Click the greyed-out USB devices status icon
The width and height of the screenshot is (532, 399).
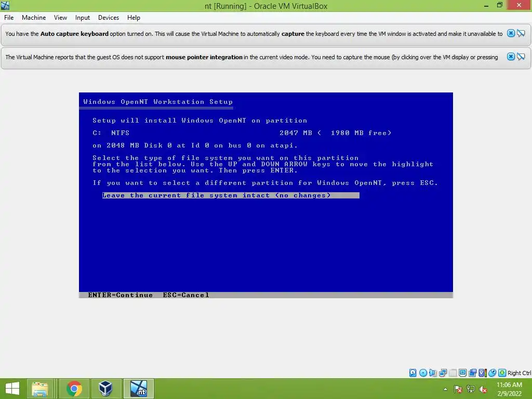coord(453,373)
